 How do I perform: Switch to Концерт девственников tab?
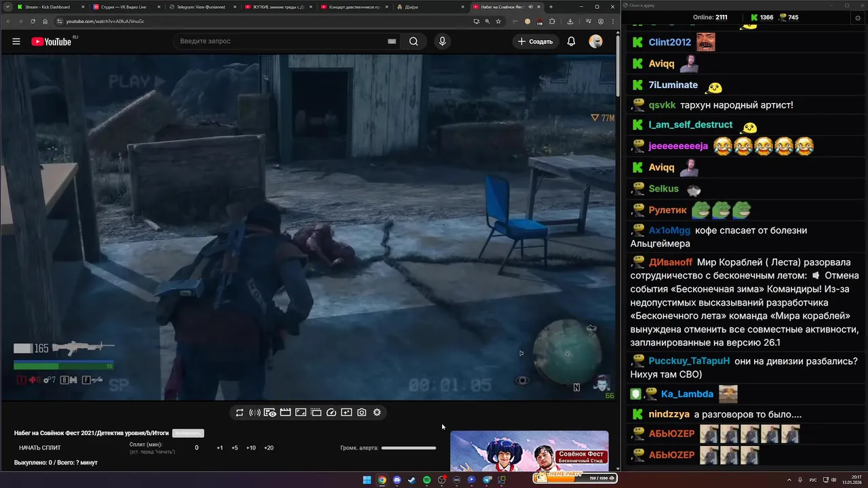click(x=355, y=7)
